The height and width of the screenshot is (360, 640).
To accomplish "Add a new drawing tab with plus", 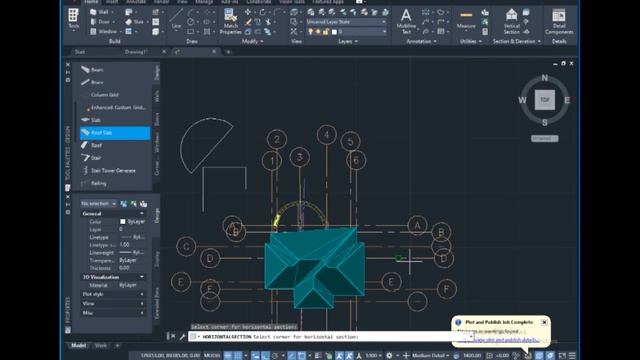I will (x=228, y=52).
